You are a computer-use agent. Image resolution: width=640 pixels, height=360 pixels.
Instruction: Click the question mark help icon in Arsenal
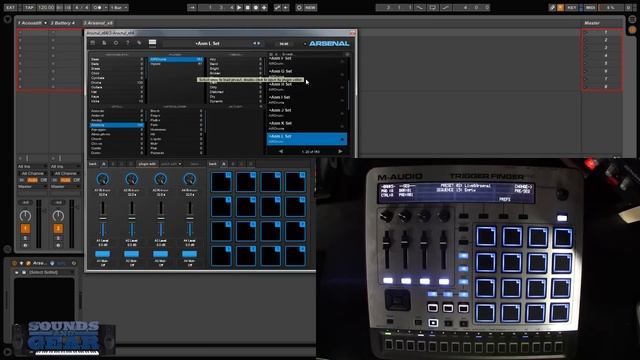point(127,43)
